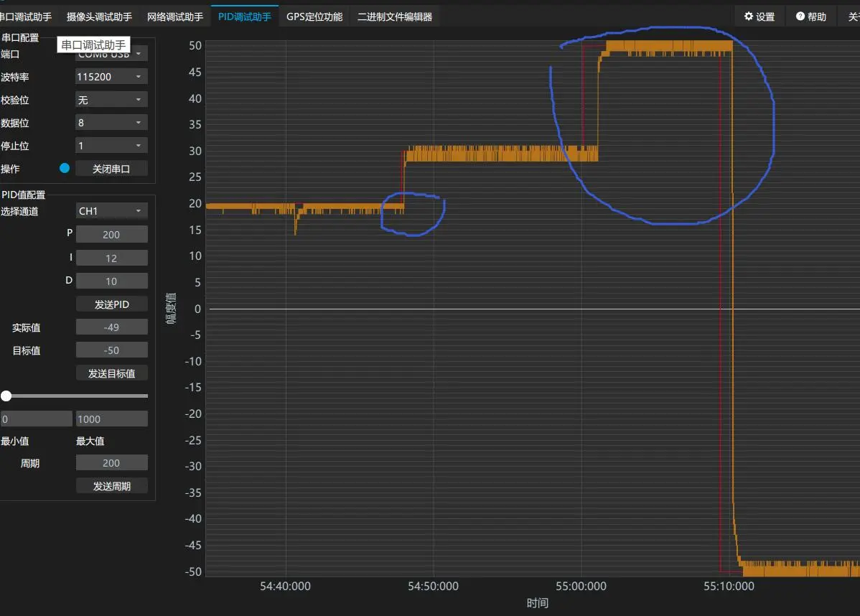Click the send target value button

point(111,373)
